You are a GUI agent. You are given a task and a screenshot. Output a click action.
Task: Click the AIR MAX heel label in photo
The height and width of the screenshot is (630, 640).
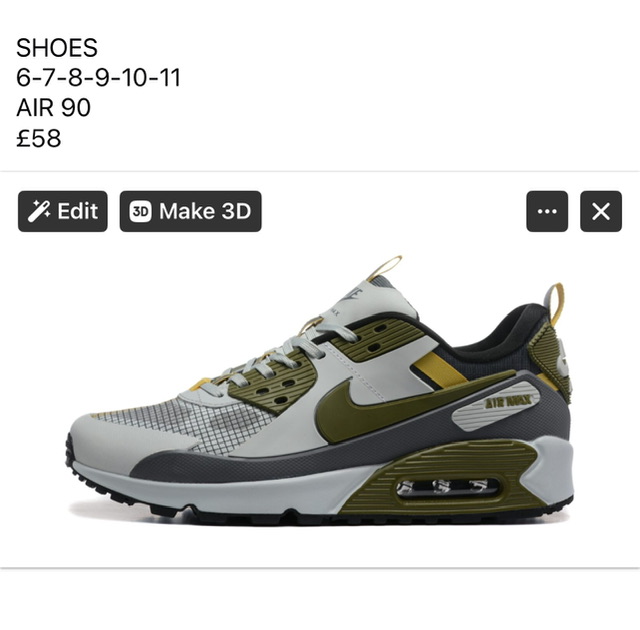(x=508, y=402)
